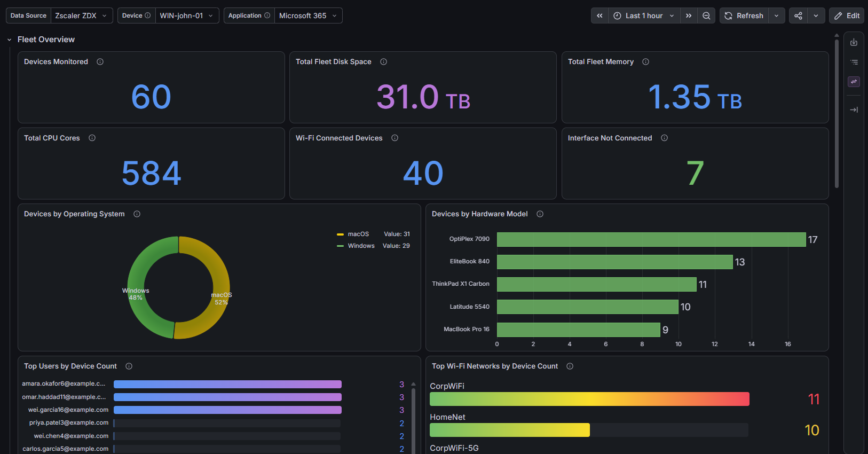Click the 1.35 TB fleet memory value
The height and width of the screenshot is (454, 868).
tap(695, 97)
